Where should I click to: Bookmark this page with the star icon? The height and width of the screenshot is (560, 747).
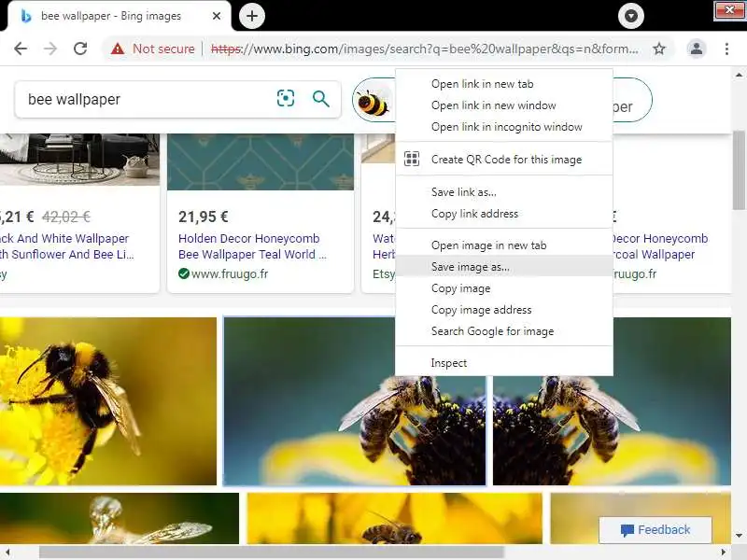(659, 49)
